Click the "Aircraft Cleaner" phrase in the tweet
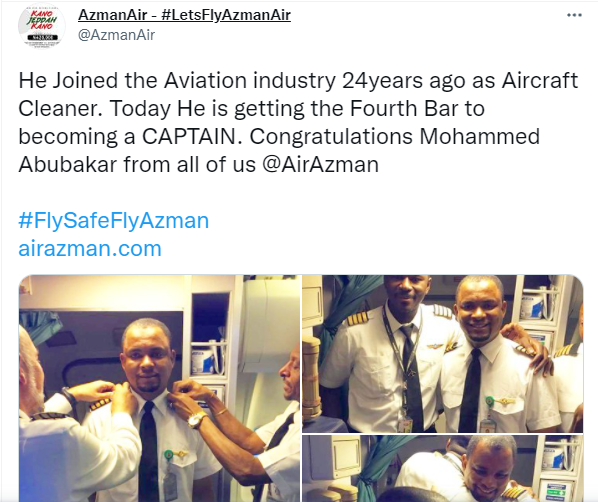 coord(298,94)
